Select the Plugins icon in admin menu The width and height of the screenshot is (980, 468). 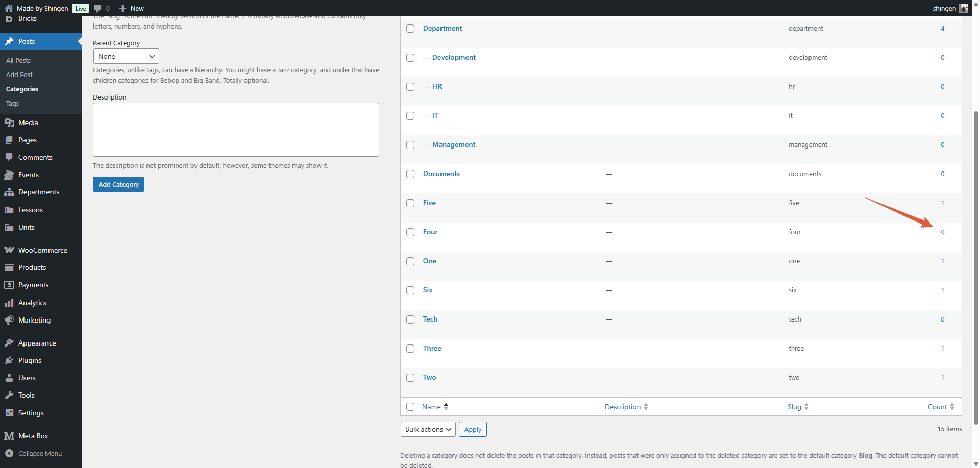pos(9,360)
